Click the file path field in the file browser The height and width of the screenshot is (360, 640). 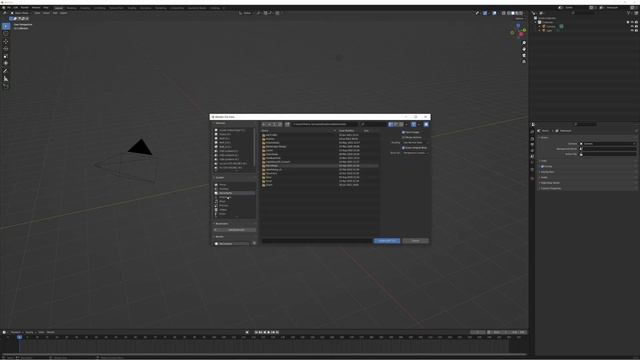[x=325, y=124]
